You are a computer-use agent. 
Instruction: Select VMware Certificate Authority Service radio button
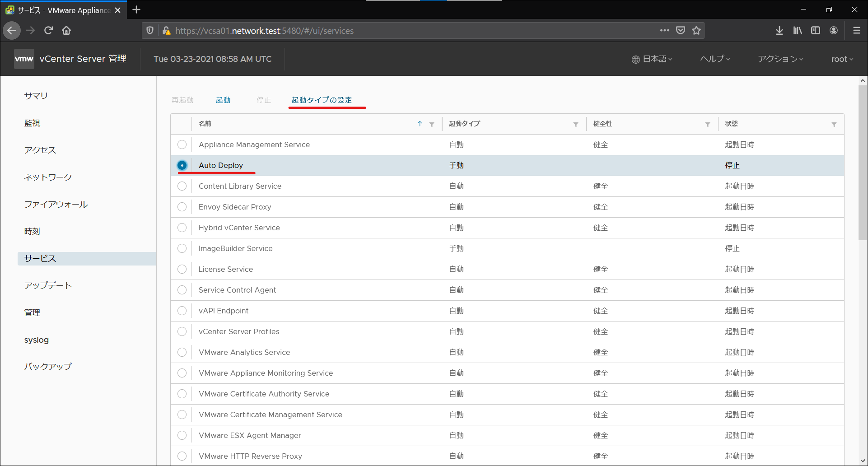(x=182, y=394)
